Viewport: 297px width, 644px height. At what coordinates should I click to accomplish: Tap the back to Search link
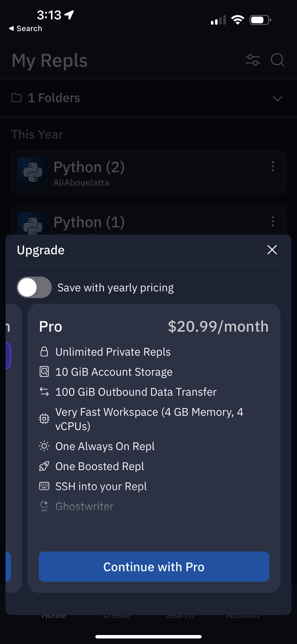coord(26,29)
